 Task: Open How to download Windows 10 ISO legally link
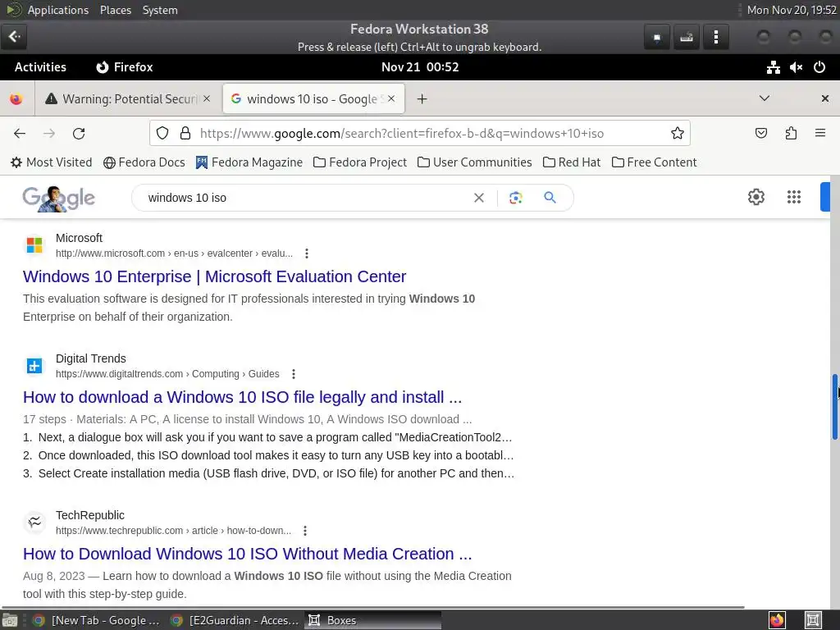click(242, 397)
